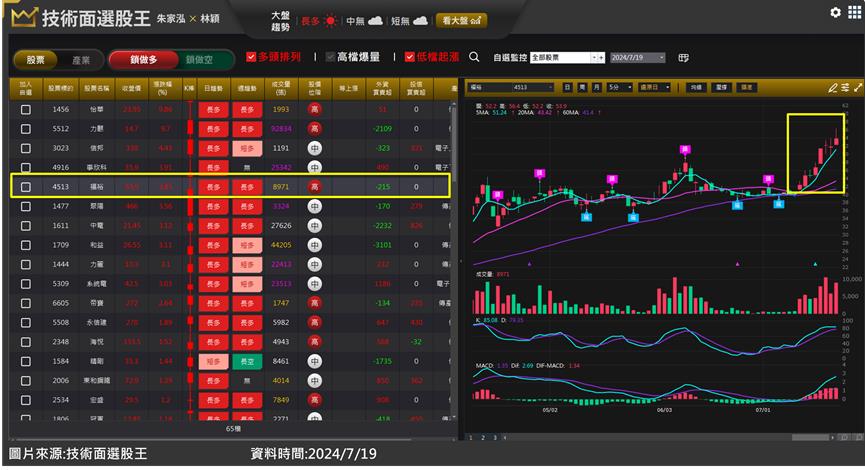
Task: Toggle the 低檔起漲 checkbox
Action: (409, 57)
